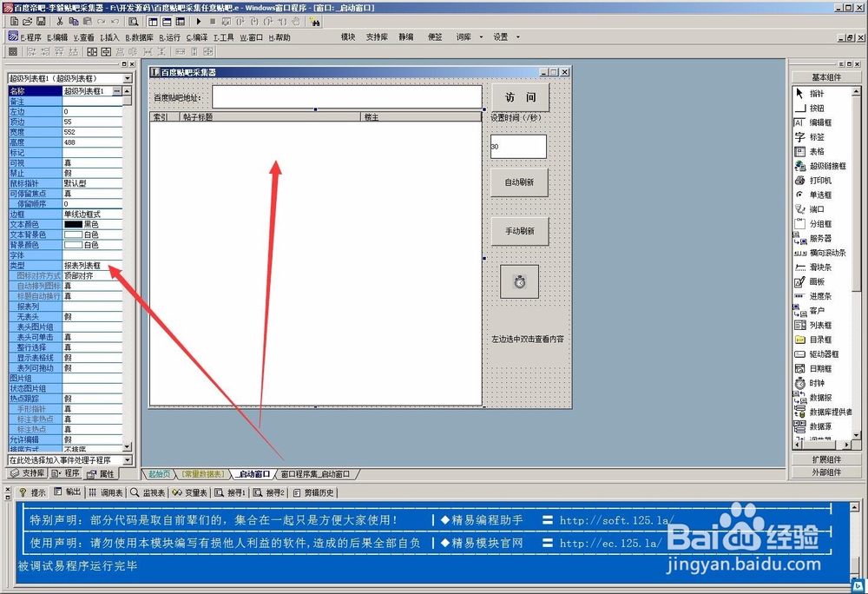This screenshot has width=868, height=594.
Task: Switch to the 输出 output tab
Action: click(x=68, y=492)
